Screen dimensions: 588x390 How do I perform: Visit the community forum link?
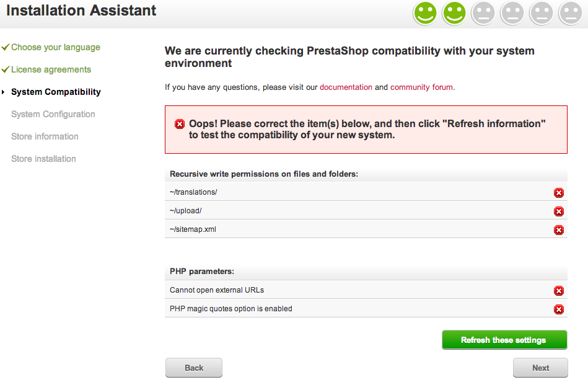pos(421,87)
